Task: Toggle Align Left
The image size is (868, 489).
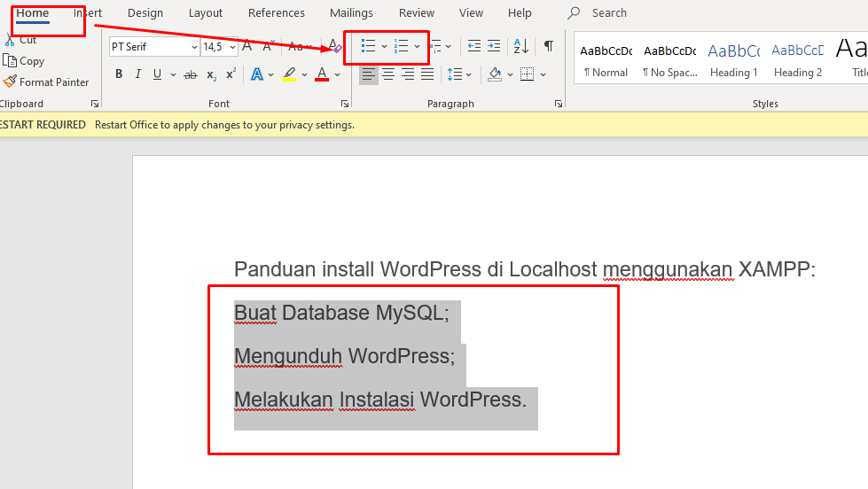Action: point(368,74)
